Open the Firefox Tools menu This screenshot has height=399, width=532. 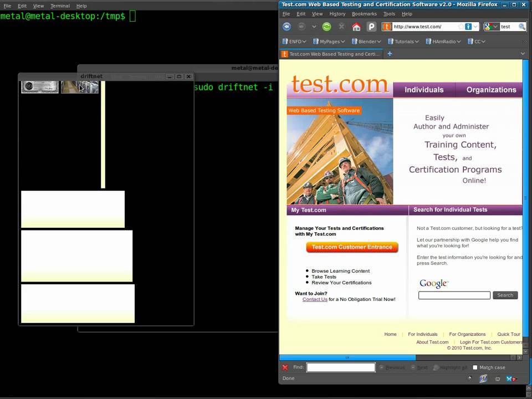tap(389, 14)
